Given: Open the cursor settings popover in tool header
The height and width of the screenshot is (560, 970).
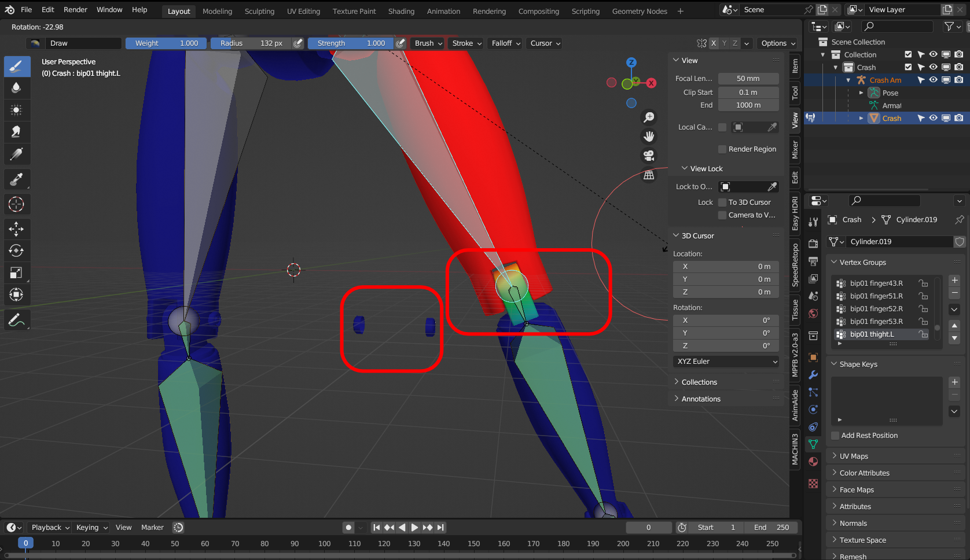Looking at the screenshot, I should coord(545,43).
